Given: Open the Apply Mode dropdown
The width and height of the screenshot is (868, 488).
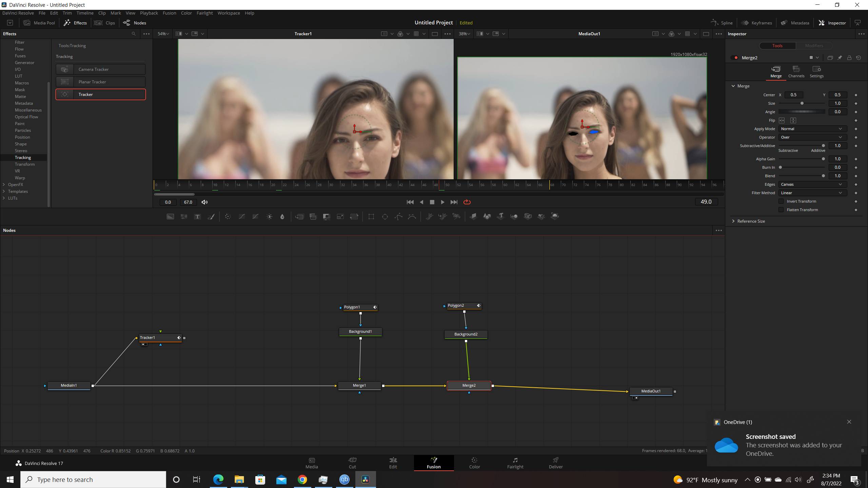Looking at the screenshot, I should [812, 129].
